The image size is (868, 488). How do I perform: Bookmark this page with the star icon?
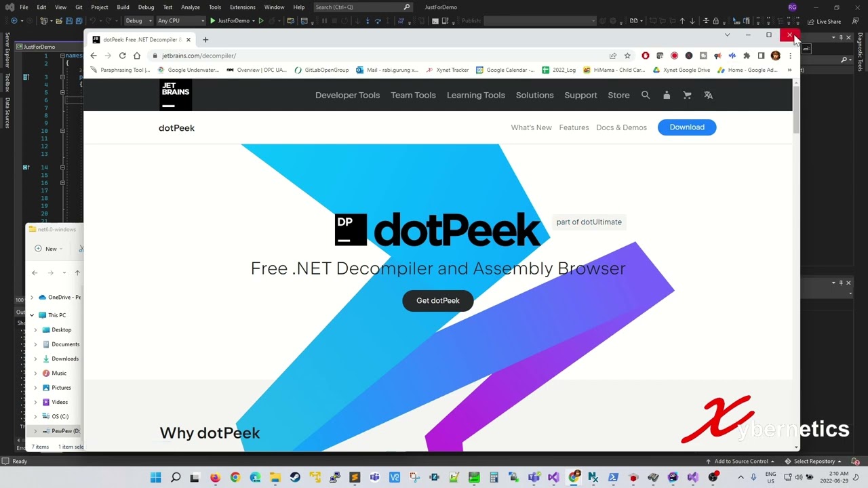pyautogui.click(x=627, y=56)
